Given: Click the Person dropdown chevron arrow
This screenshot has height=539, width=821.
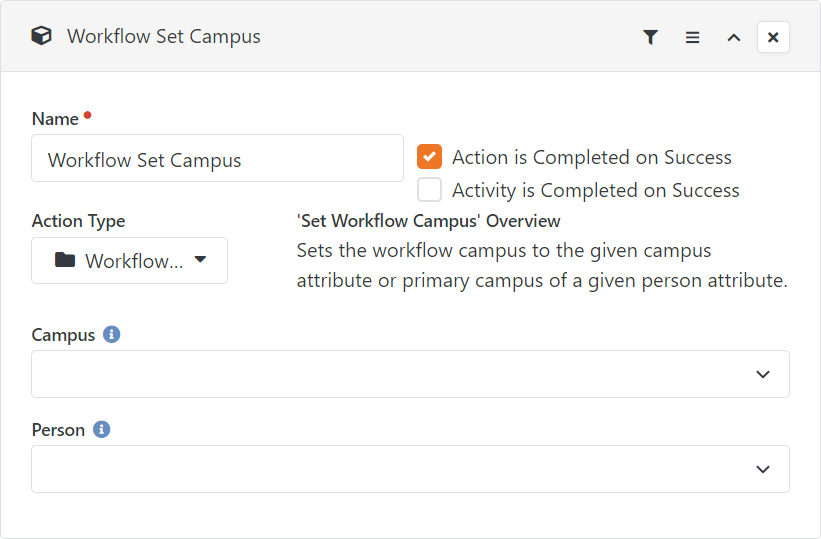Looking at the screenshot, I should point(763,469).
